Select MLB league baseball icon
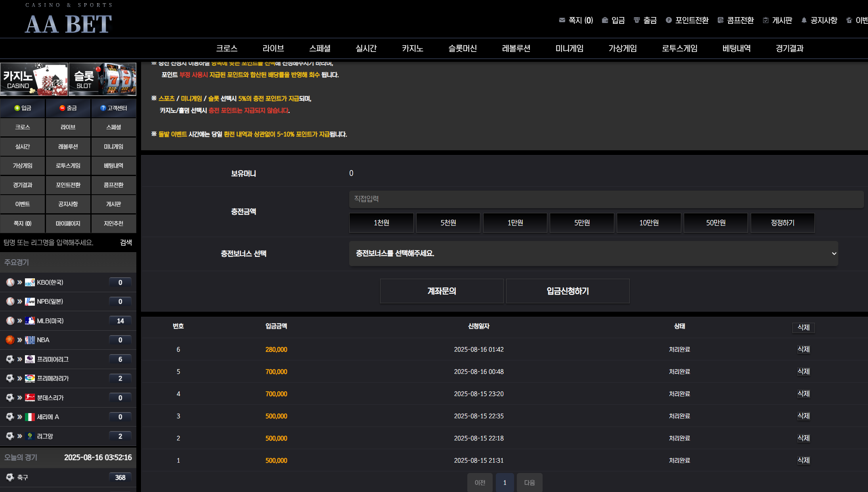 point(10,321)
